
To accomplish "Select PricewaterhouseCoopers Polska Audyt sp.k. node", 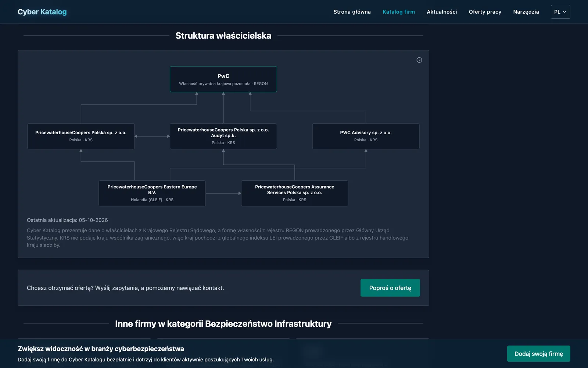I will pos(223,136).
